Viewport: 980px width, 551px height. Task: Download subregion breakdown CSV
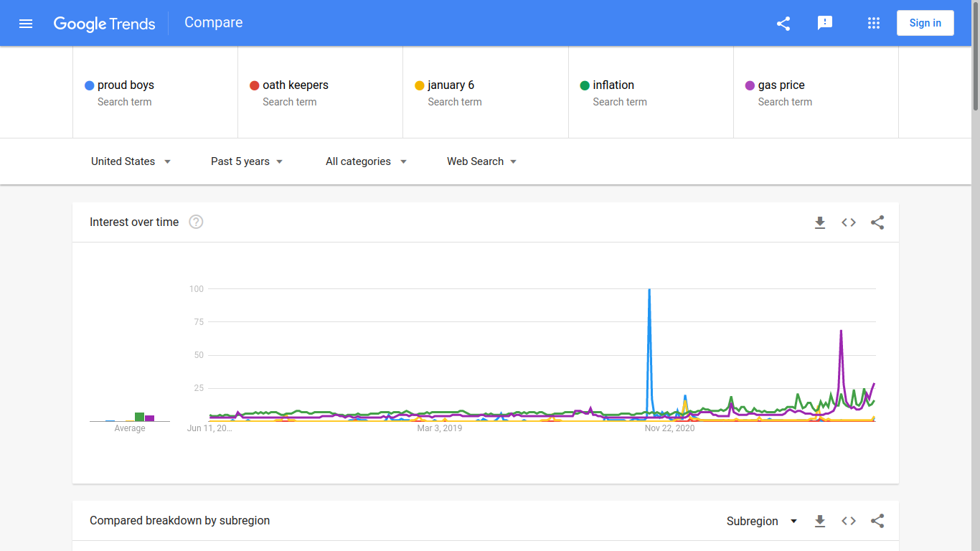(820, 521)
